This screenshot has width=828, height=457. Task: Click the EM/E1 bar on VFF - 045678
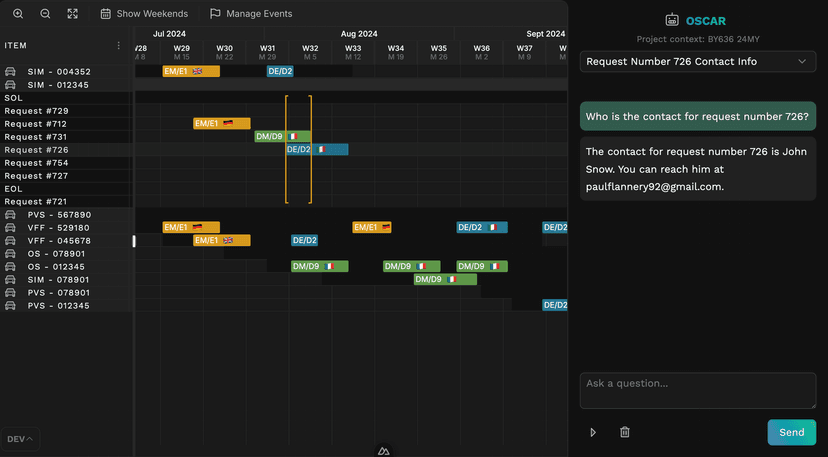[x=222, y=240]
